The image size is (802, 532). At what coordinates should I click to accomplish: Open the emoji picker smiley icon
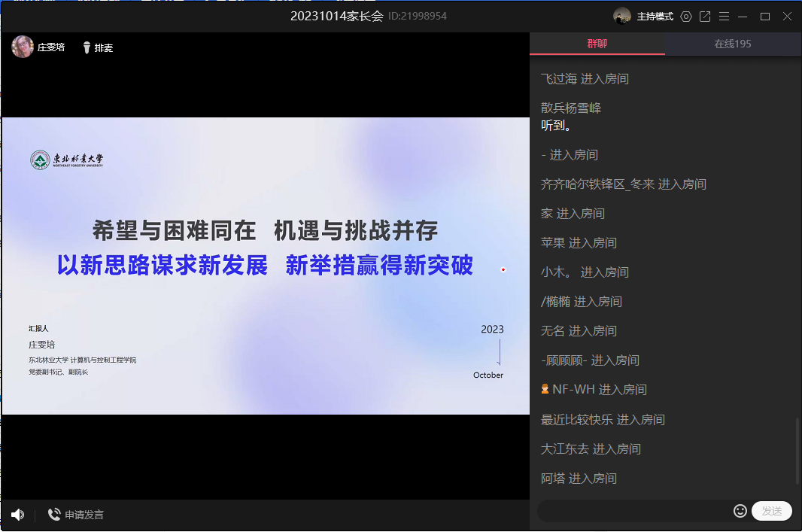[740, 511]
